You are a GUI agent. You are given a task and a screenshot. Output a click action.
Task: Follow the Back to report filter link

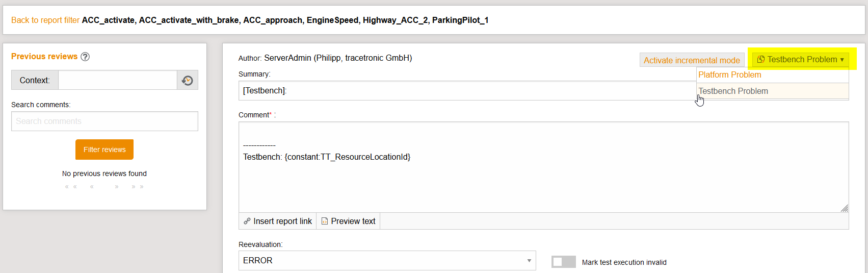(45, 20)
